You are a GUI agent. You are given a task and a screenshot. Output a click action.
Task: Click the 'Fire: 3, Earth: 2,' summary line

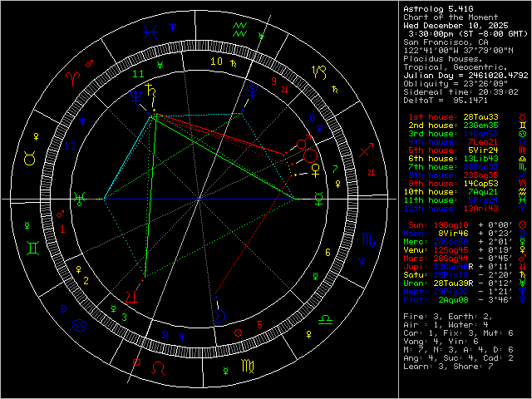point(448,317)
